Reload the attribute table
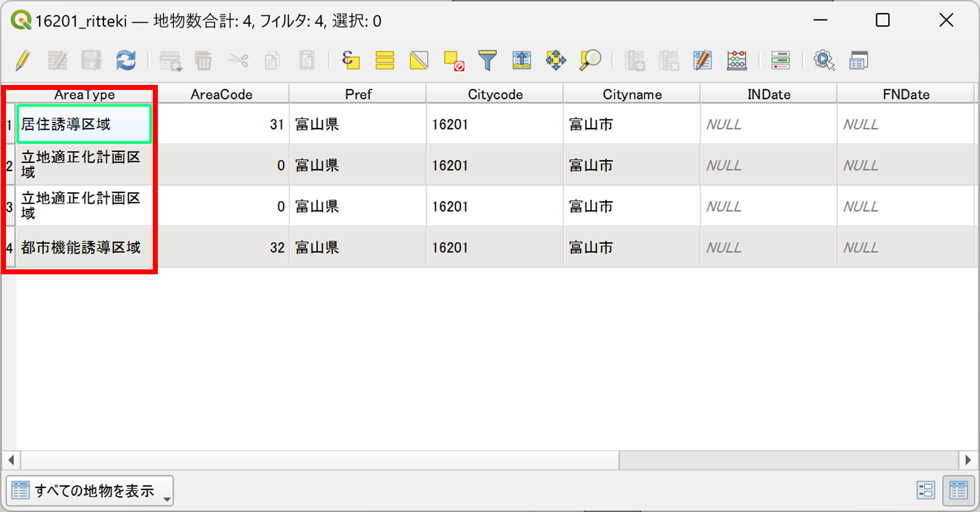Viewport: 980px width, 512px height. click(126, 61)
